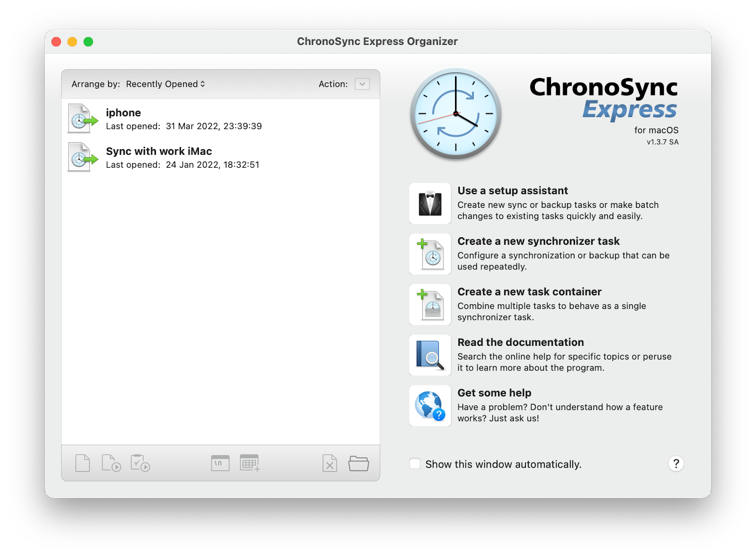Enable Show this window automatically checkbox
Viewport: 756px width, 557px height.
click(415, 464)
